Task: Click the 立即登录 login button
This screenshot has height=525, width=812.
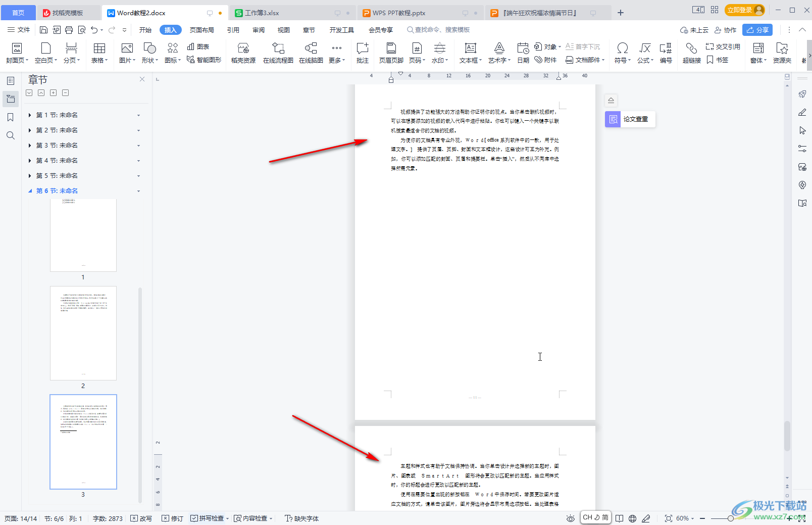Action: [x=744, y=10]
